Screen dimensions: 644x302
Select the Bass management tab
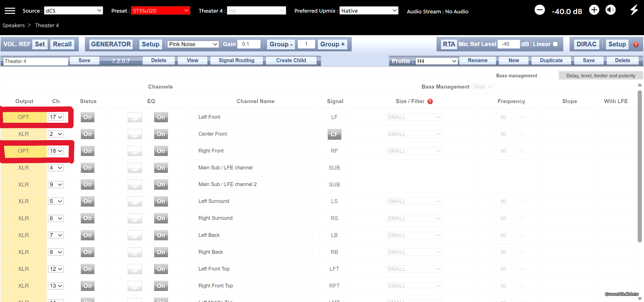[516, 75]
